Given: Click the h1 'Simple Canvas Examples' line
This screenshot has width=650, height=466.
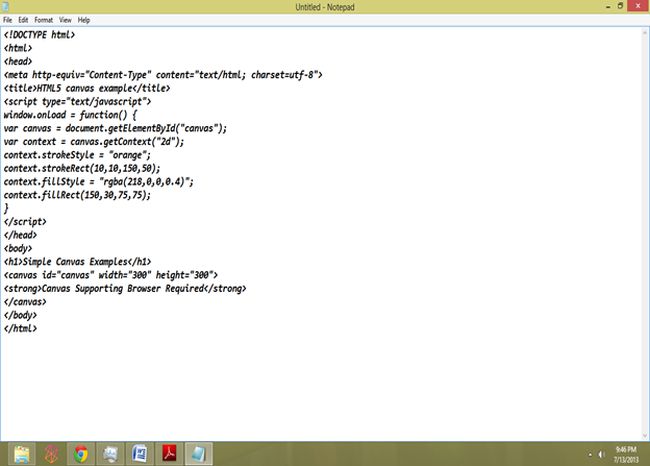Looking at the screenshot, I should coord(78,262).
